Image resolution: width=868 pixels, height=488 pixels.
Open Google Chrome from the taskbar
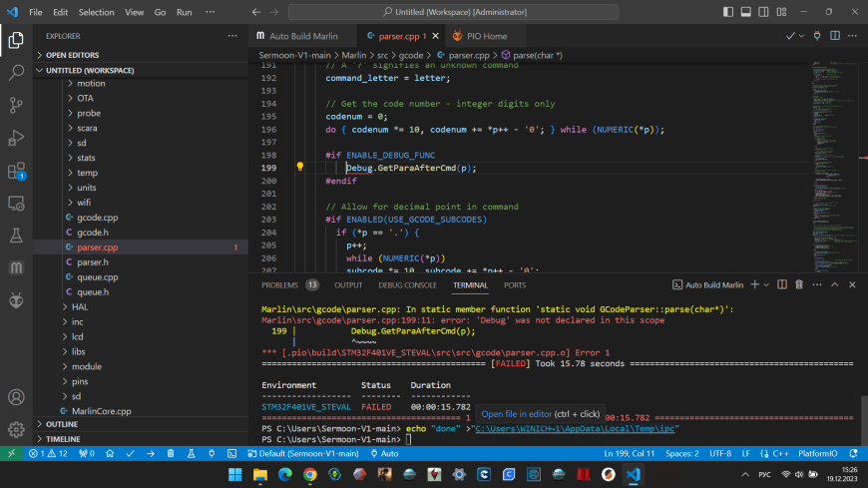coord(310,474)
